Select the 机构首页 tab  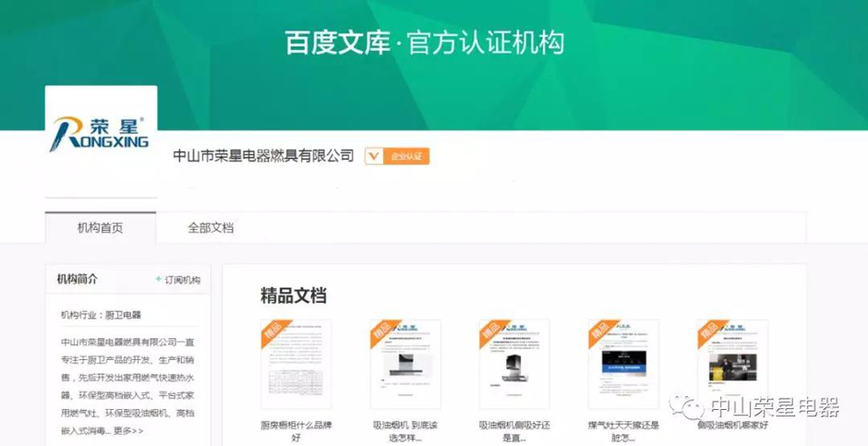(x=100, y=228)
